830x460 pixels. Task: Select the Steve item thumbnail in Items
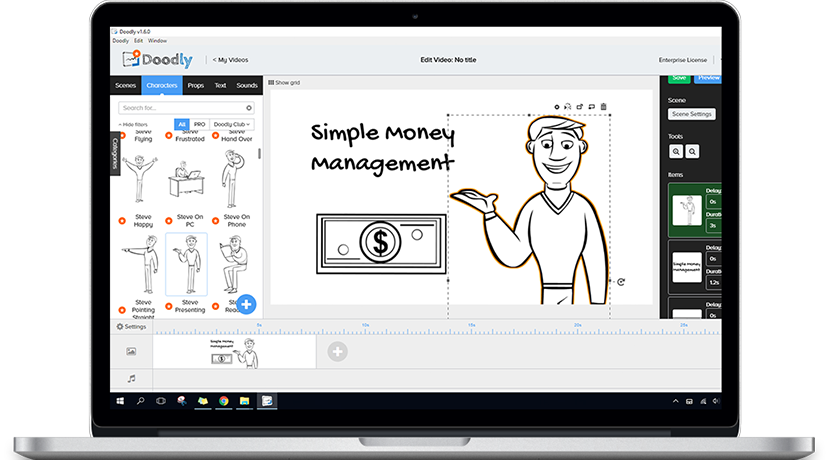(x=687, y=210)
